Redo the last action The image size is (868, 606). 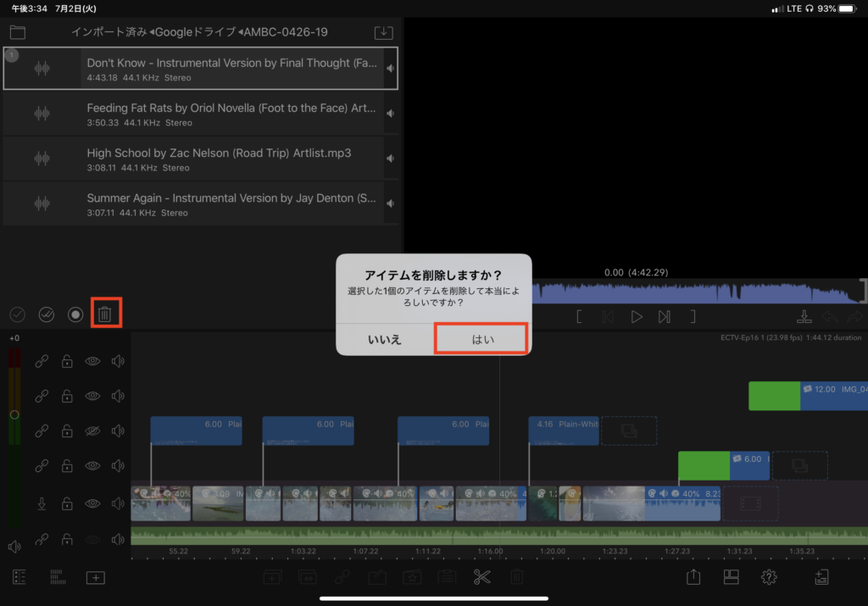point(855,316)
